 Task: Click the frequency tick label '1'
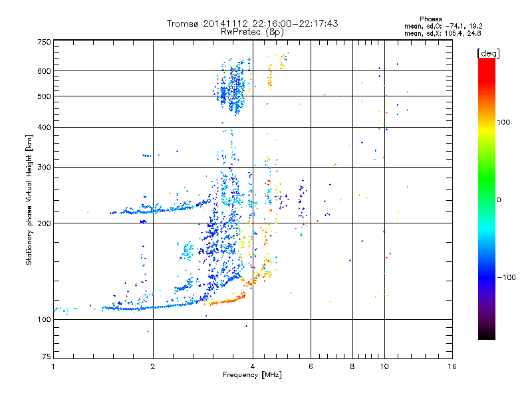tap(53, 366)
